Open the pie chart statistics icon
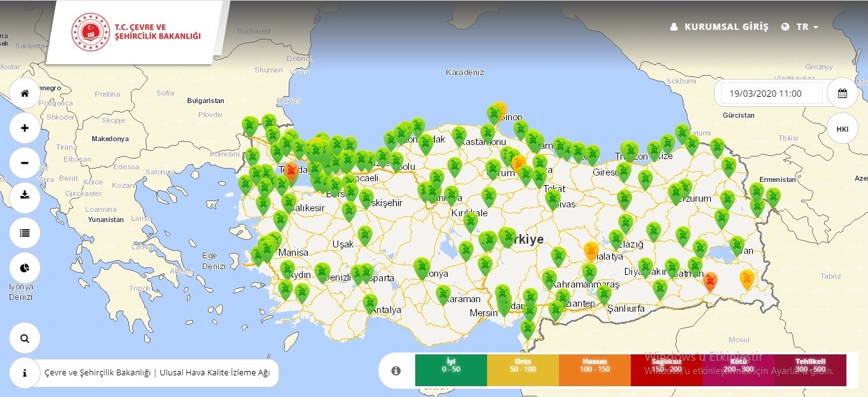Screen dimensions: 868x397 coord(24,268)
